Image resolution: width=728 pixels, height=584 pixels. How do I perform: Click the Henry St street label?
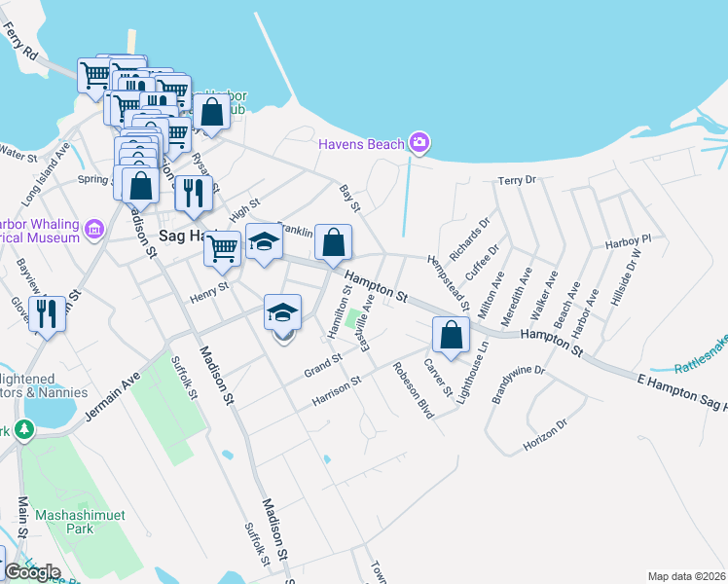209,292
